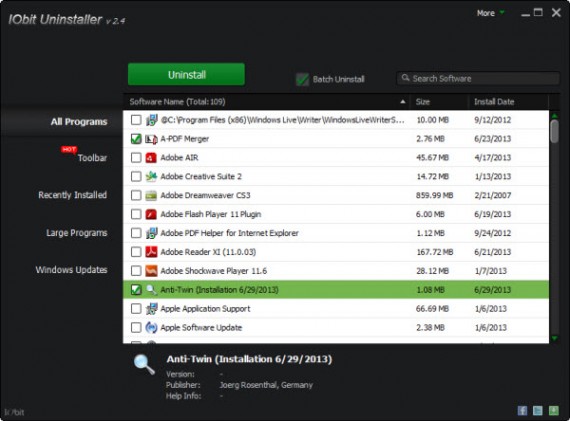Click the Adobe PDF Helper row icon

[151, 233]
